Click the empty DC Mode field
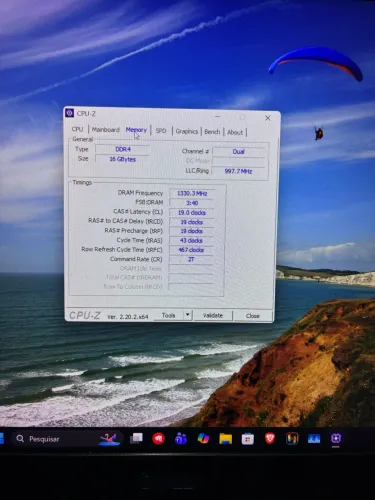The image size is (375, 500). (x=239, y=161)
